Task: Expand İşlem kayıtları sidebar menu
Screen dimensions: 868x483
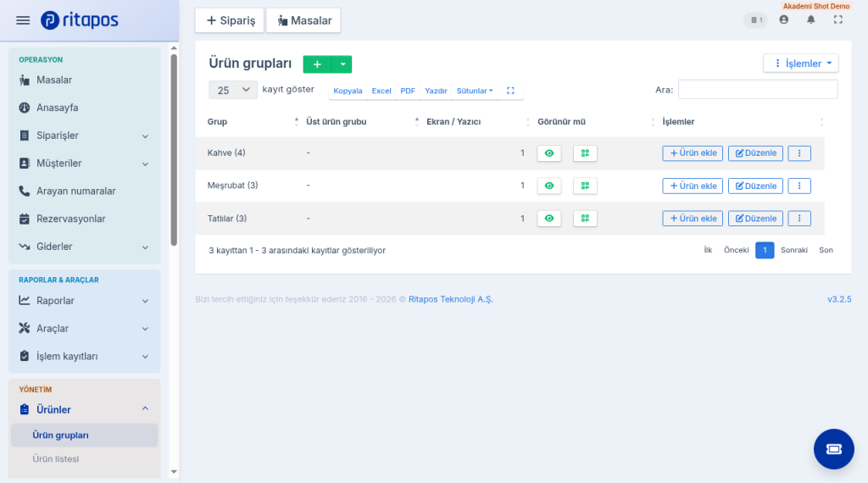Action: 84,356
